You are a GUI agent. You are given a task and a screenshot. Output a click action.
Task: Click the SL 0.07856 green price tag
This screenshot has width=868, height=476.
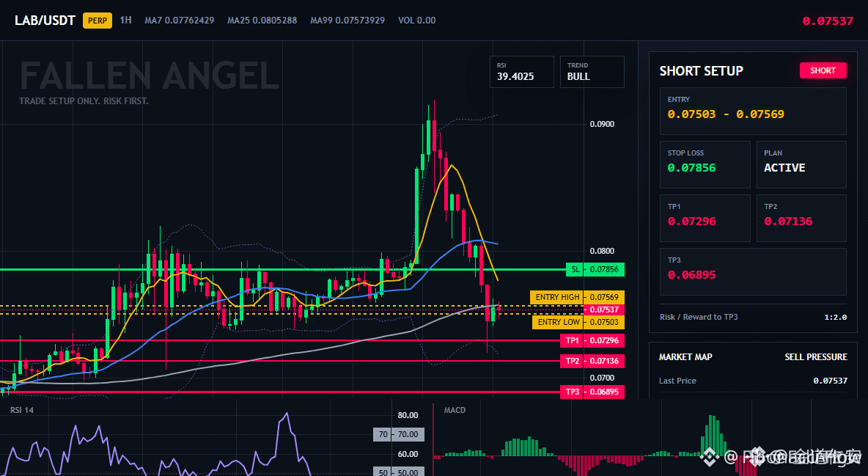tap(595, 269)
